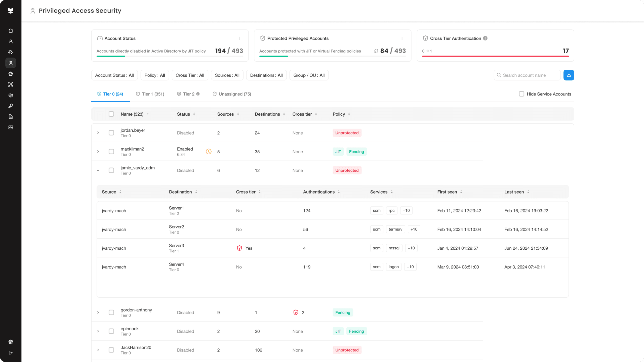
Task: Switch to Tier 1 (351) tab
Action: coord(150,94)
